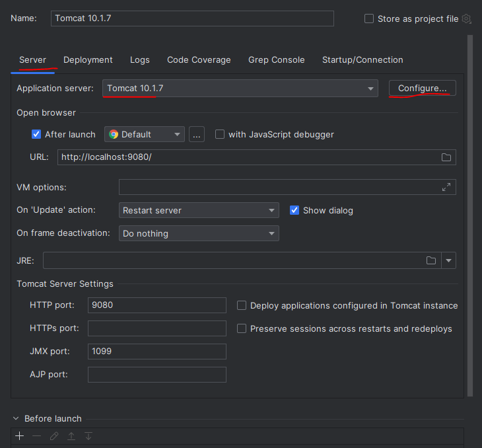Click the folder icon in the URL field
The image size is (482, 448).
click(446, 157)
